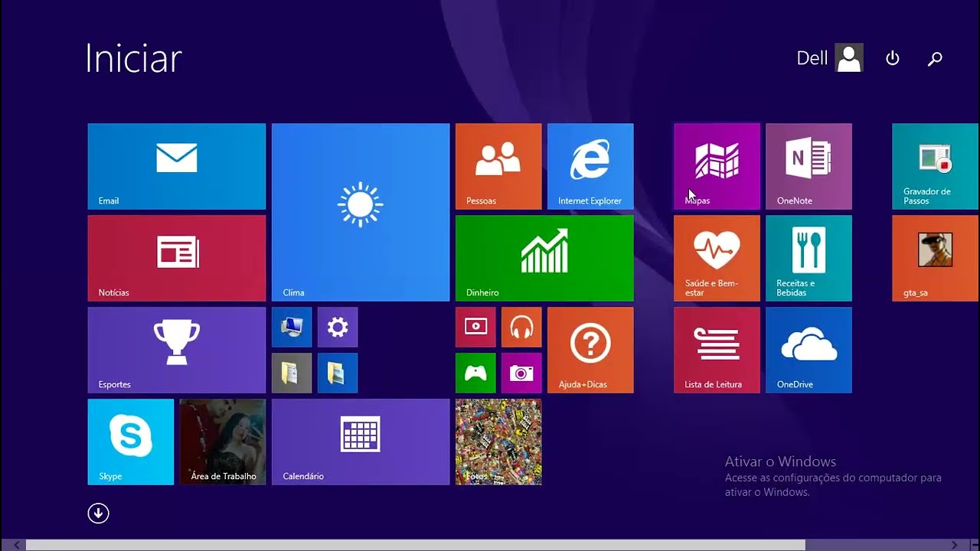This screenshot has width=980, height=551.
Task: Click the horizontal scrollbar right arrow
Action: (954, 545)
